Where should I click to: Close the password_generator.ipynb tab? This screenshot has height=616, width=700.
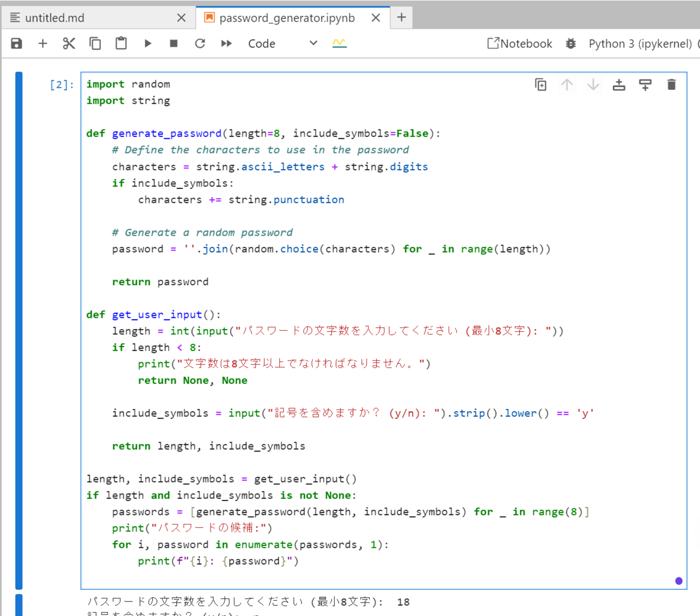[x=376, y=18]
